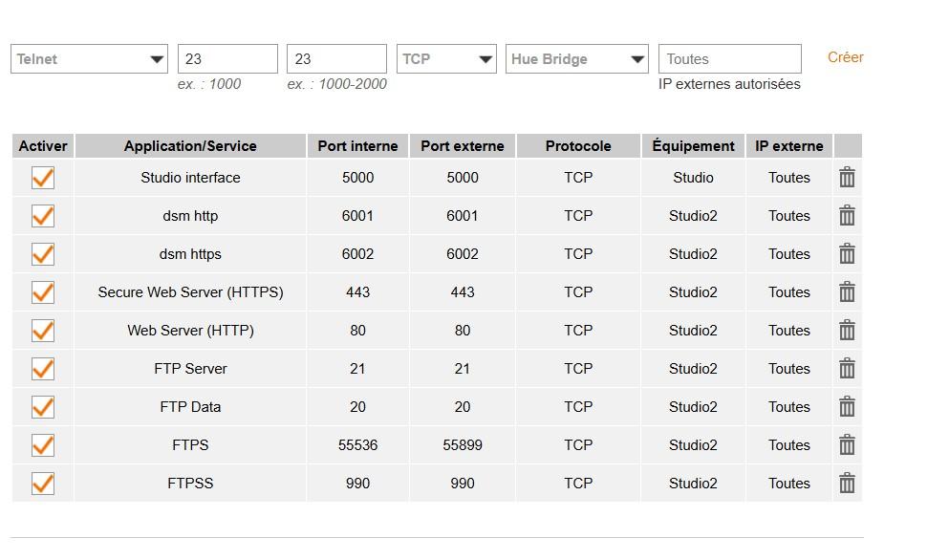Remove the Web Server (HTTP) rule
The width and height of the screenshot is (949, 560).
847,331
